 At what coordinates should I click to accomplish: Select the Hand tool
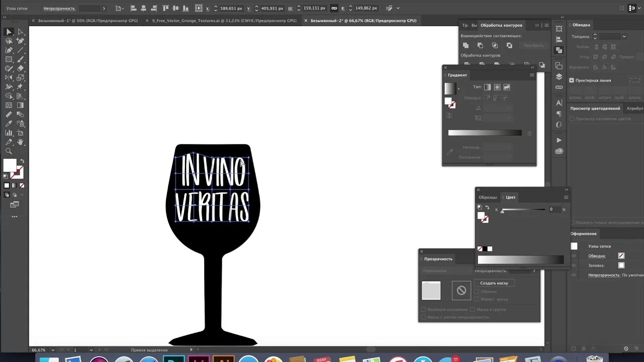21,142
